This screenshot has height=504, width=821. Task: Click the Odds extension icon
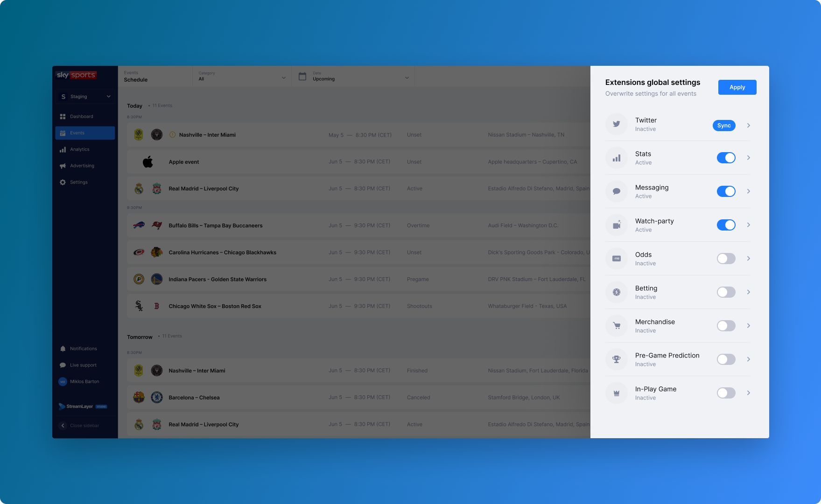(617, 259)
